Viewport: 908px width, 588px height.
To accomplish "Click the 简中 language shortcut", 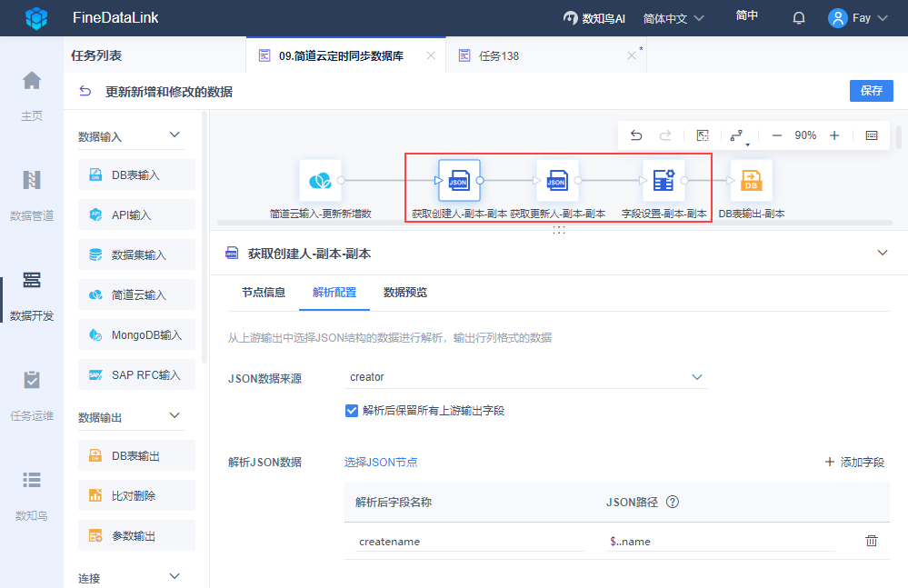I will 747,15.
